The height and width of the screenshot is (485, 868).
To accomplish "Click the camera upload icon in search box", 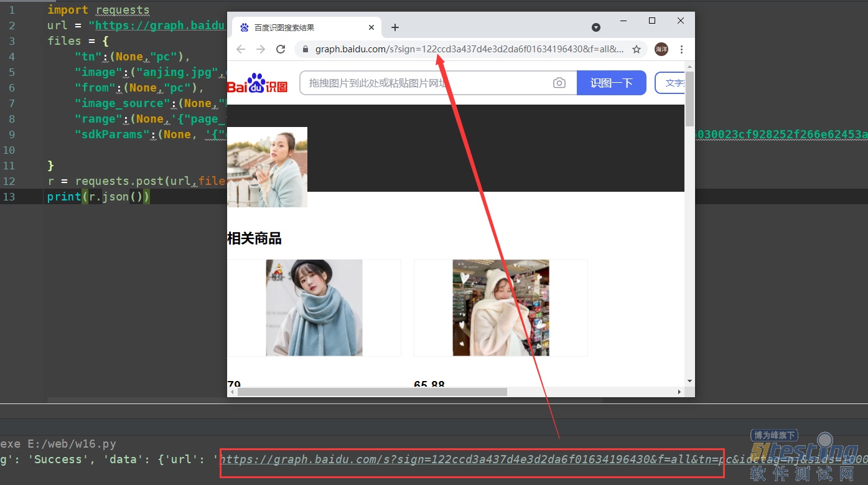I will 559,83.
